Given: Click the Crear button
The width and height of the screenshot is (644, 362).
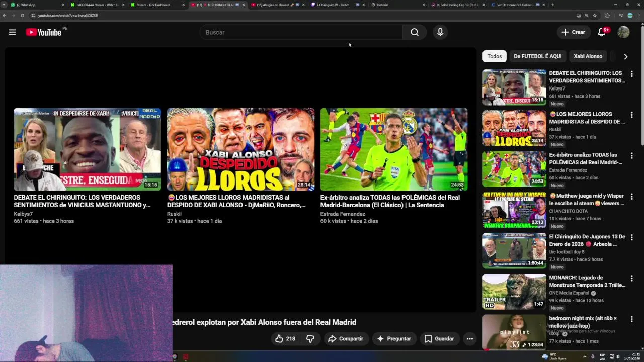Looking at the screenshot, I should (x=574, y=32).
